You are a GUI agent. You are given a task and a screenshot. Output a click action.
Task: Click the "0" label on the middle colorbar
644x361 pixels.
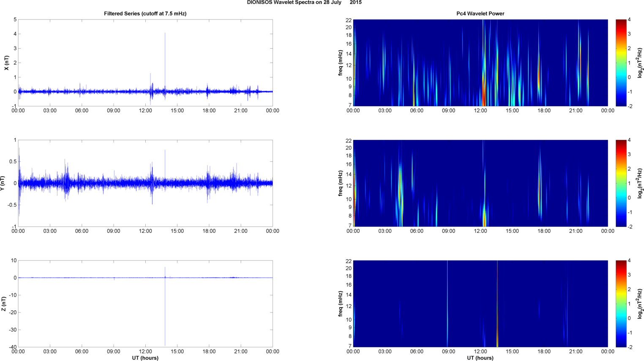tap(629, 198)
